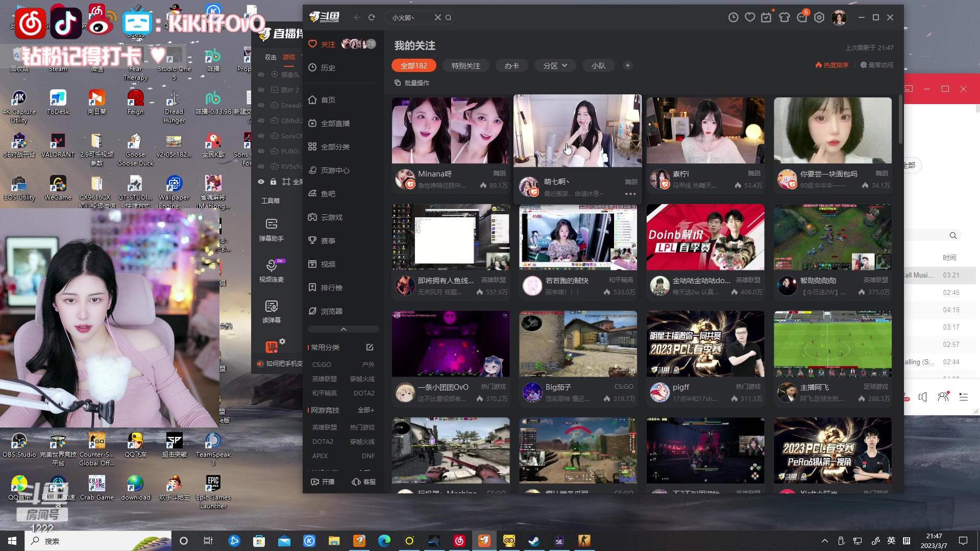Open 视频连麦 tool in streaming companion
The image size is (980, 551).
272,270
